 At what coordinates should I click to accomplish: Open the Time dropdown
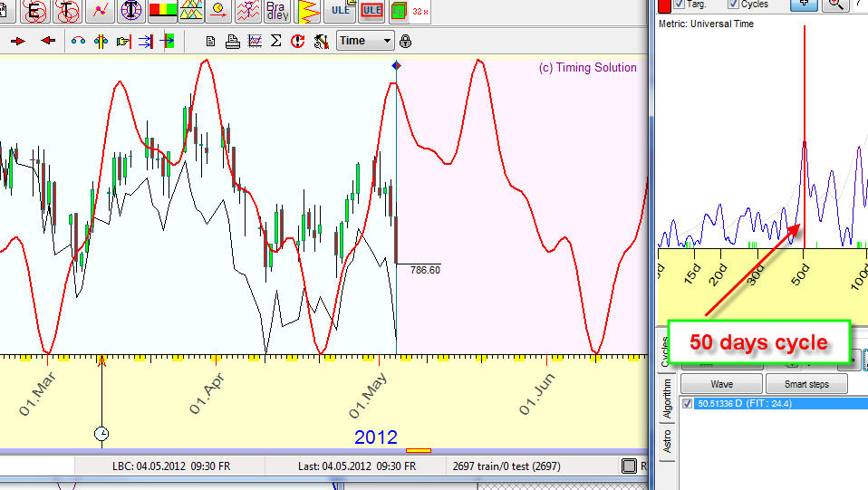(x=365, y=41)
